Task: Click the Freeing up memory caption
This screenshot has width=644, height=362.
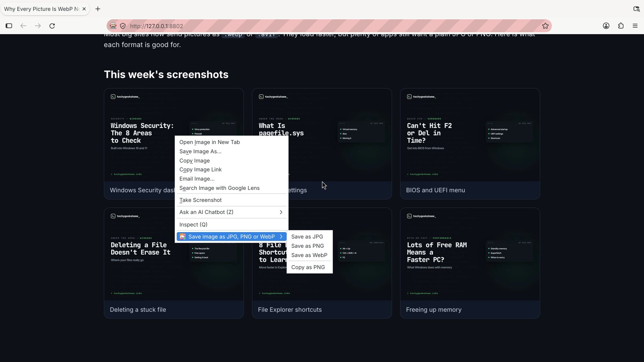Action: [433, 310]
